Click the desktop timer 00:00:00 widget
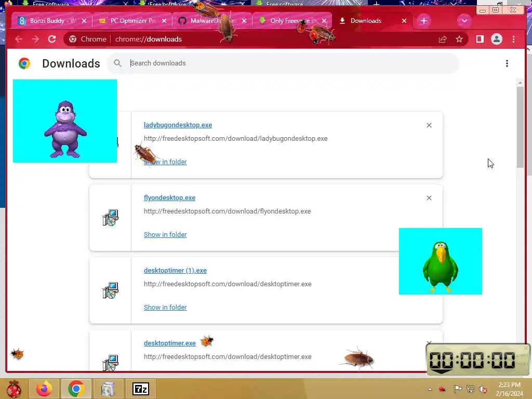532x399 pixels. click(x=478, y=360)
